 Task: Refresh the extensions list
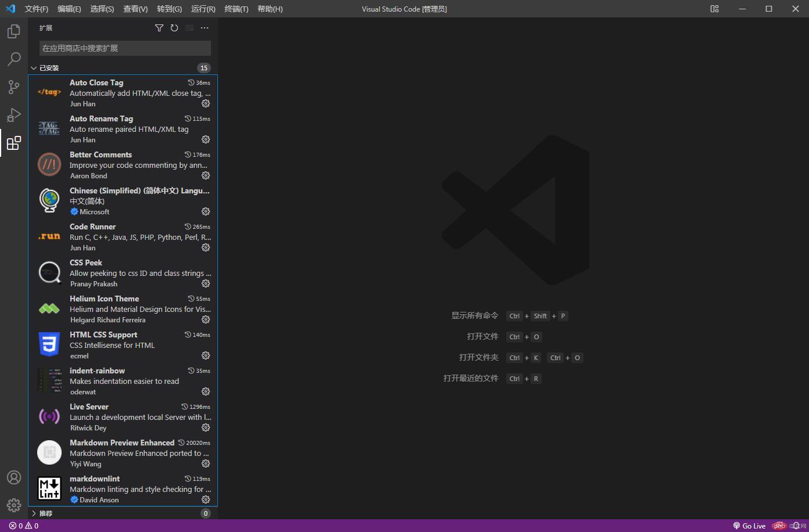coord(174,28)
